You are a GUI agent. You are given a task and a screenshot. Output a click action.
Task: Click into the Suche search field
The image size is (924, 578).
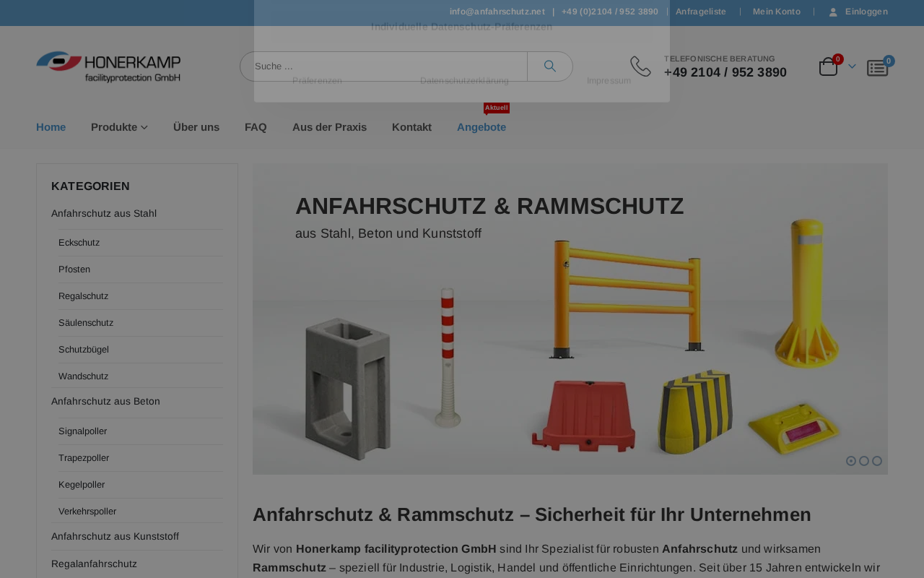coord(384,66)
